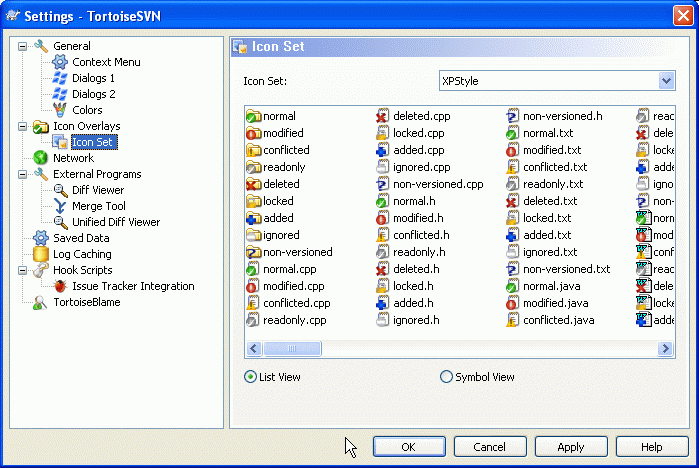Open the Icon Set dropdown
Viewport: 699px width, 468px height.
click(x=666, y=81)
